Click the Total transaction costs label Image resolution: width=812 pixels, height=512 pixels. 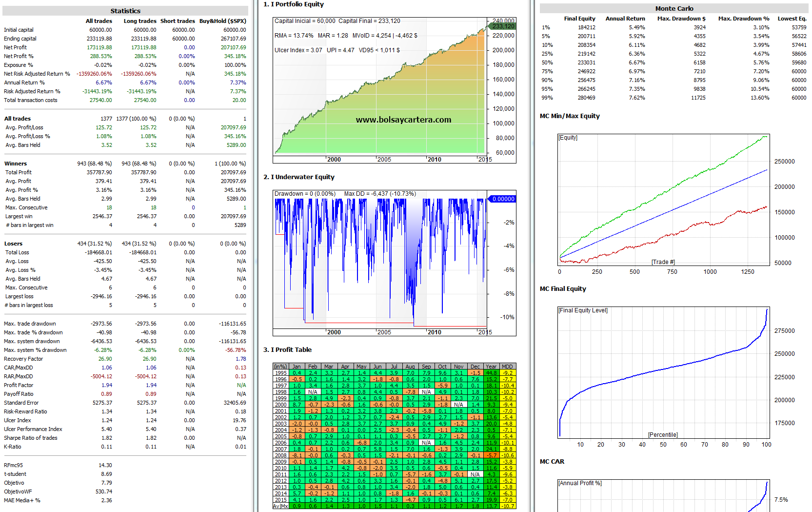[x=31, y=100]
